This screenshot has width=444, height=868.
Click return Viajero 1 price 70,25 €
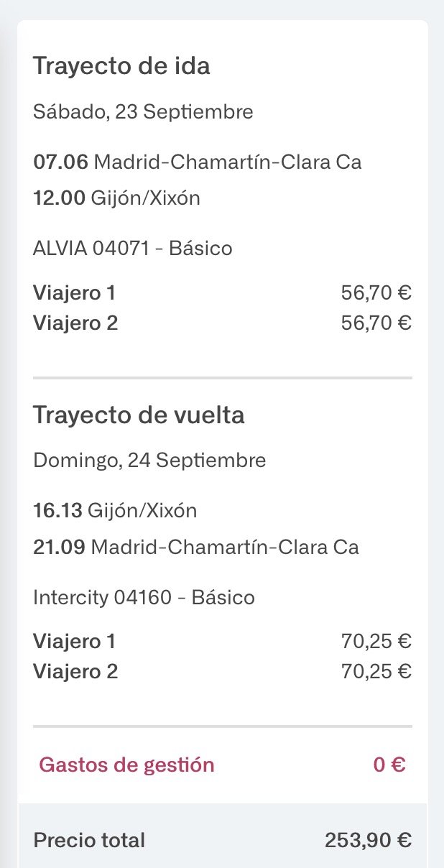tap(376, 641)
